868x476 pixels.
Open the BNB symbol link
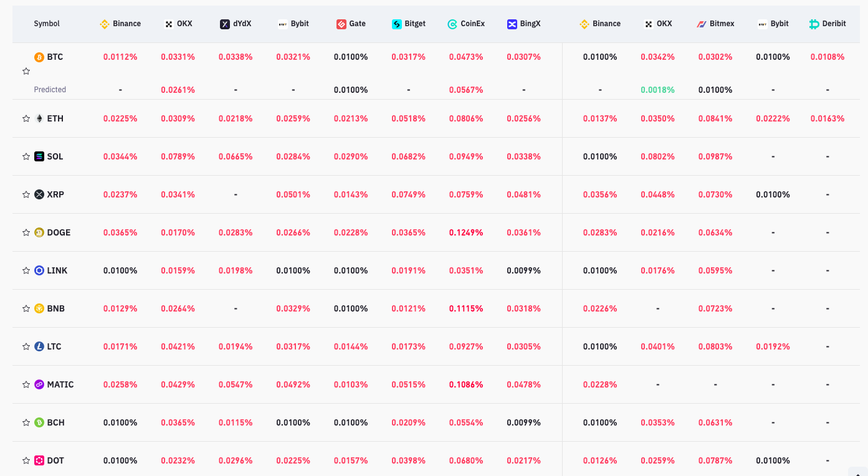point(55,308)
